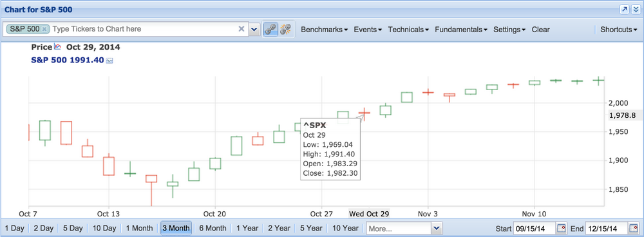The image size is (644, 237).
Task: Select the 3 Month time range
Action: [176, 228]
